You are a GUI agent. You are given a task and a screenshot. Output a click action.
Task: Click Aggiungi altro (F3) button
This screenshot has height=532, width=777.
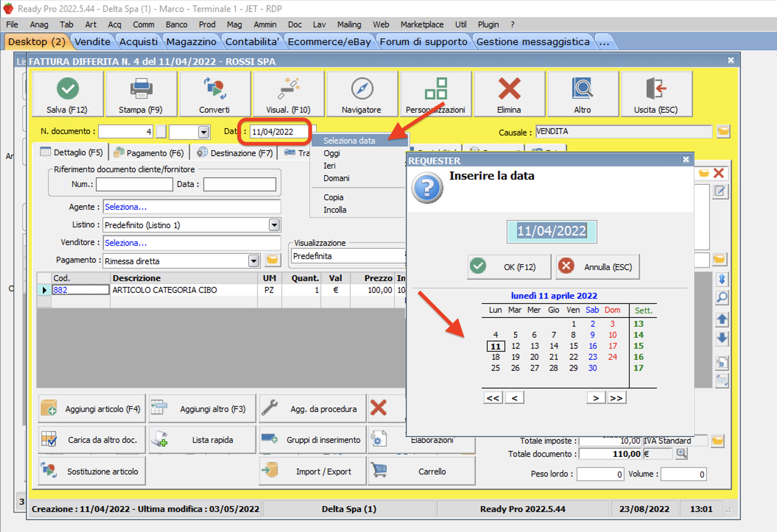202,409
